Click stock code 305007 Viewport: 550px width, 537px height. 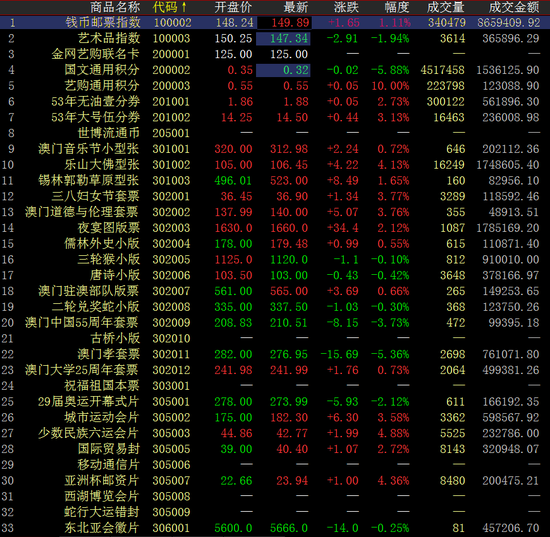point(171,481)
